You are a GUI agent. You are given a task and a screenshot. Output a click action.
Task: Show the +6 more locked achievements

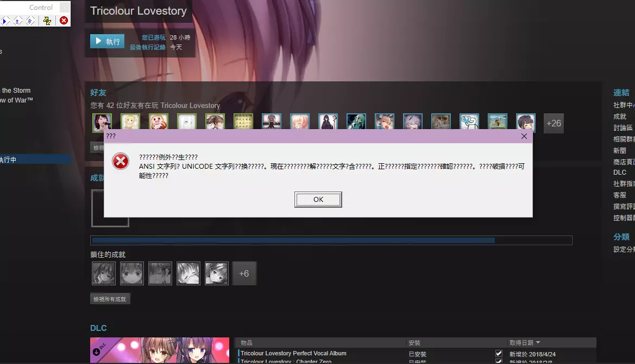244,273
